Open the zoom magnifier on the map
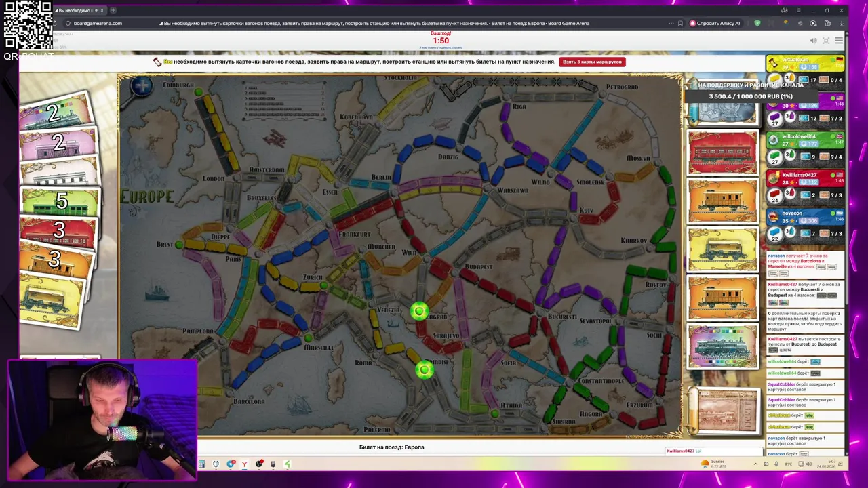The width and height of the screenshot is (868, 488). pos(142,86)
